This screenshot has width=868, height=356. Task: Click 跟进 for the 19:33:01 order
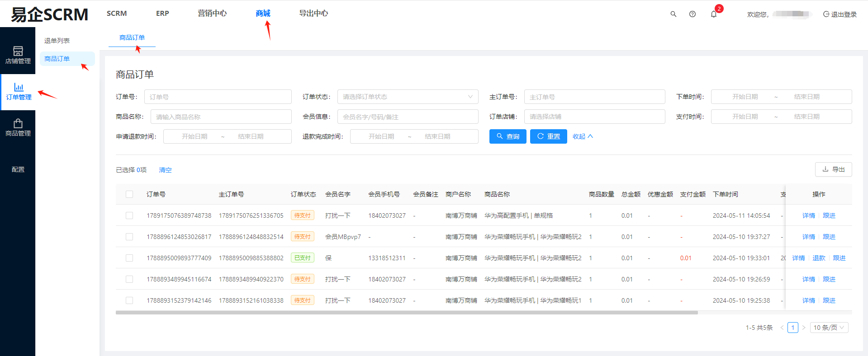(840, 258)
